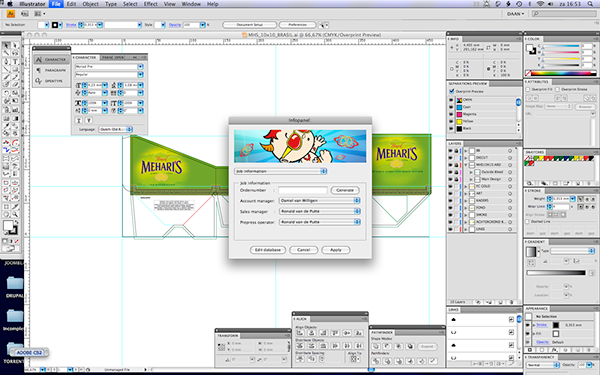Image resolution: width=600 pixels, height=375 pixels.
Task: Select the Zoom magnifier tool
Action: [x=15, y=214]
